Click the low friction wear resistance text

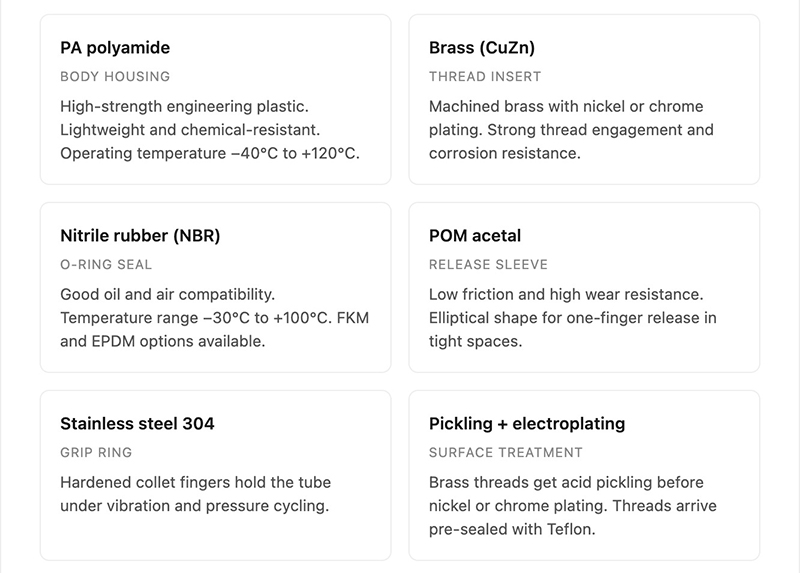tap(566, 294)
